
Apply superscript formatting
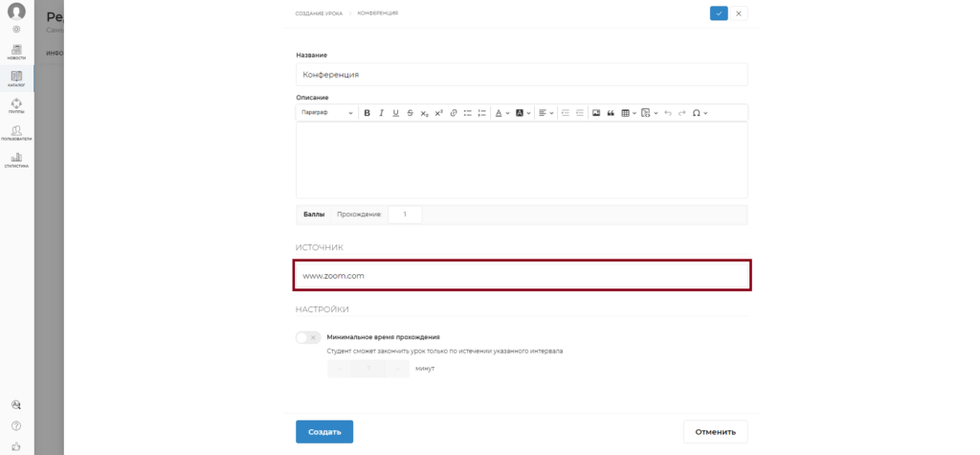438,113
